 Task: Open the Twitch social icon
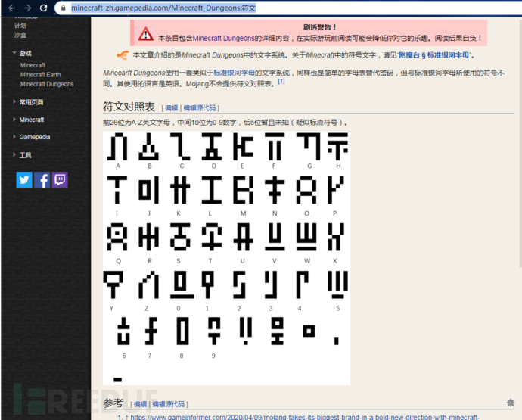pos(60,180)
